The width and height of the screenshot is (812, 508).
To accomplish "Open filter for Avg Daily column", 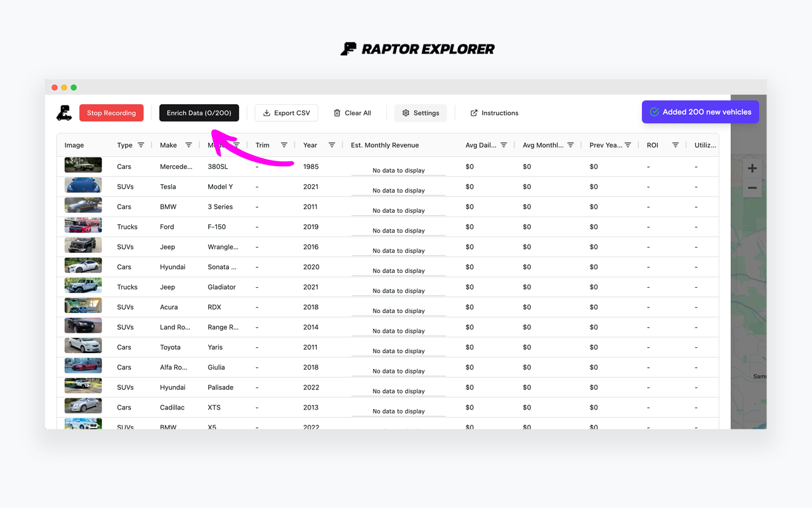I will click(x=504, y=145).
